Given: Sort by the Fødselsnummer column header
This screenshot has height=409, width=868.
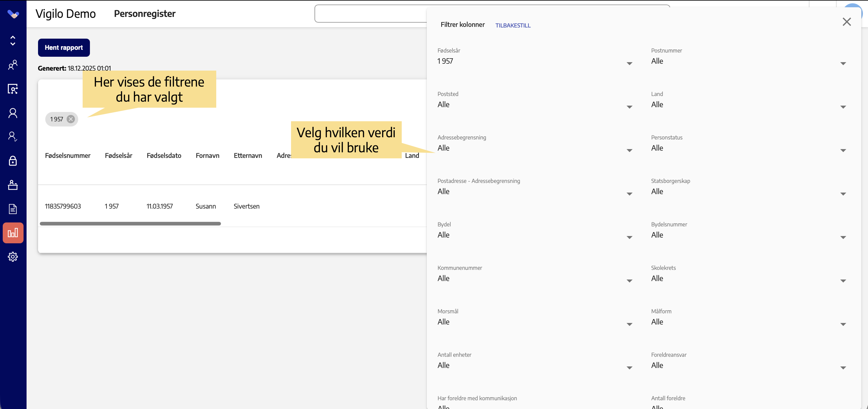Looking at the screenshot, I should (x=68, y=156).
